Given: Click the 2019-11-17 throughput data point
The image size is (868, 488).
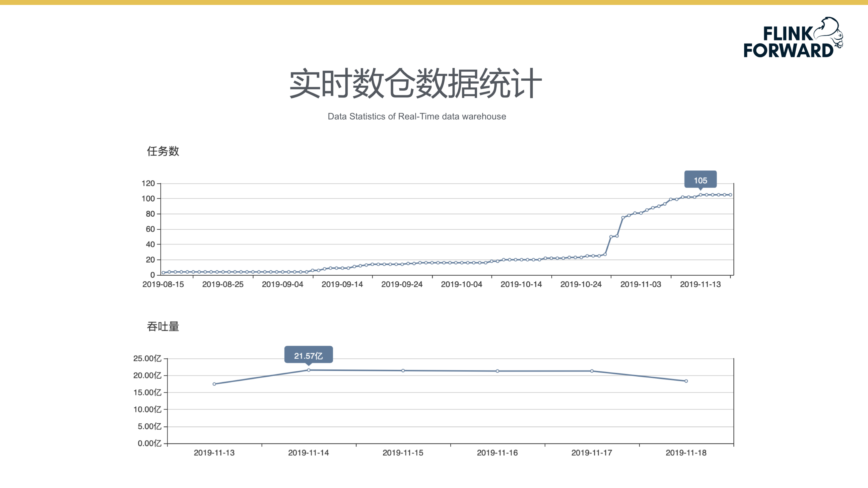Looking at the screenshot, I should click(x=592, y=371).
